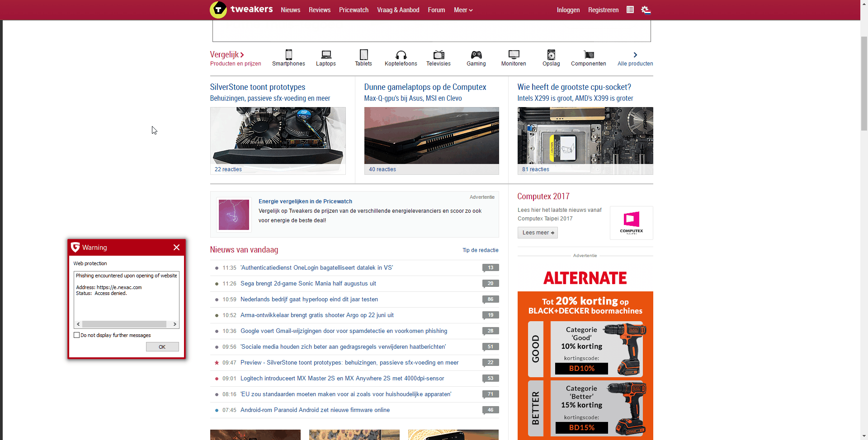
Task: Click the comment count badge 28
Action: pos(491,331)
